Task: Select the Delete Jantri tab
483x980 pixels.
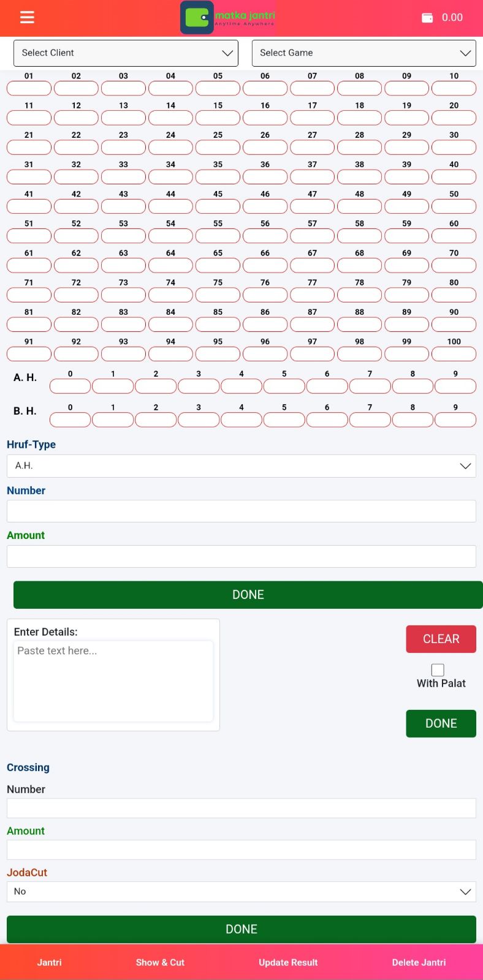Action: (419, 962)
